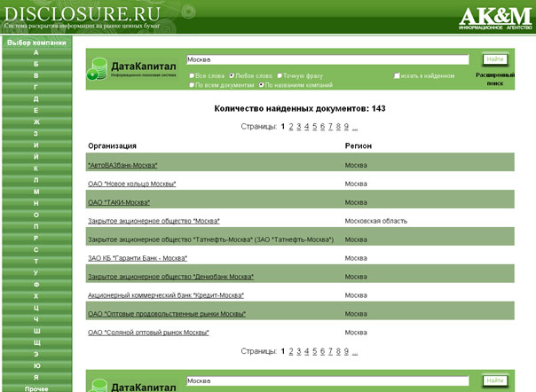Open the "АвтоВАЗбанк-Москва" company link

tap(122, 166)
